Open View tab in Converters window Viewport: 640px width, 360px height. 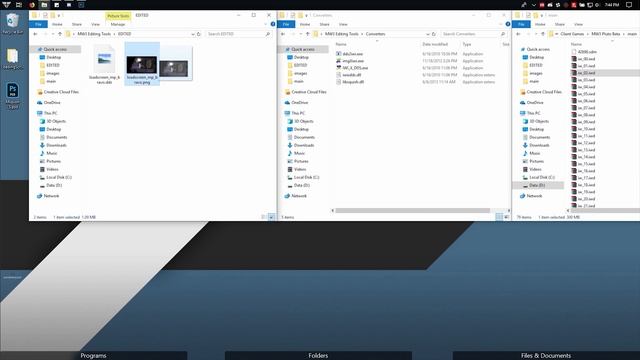coord(343,24)
